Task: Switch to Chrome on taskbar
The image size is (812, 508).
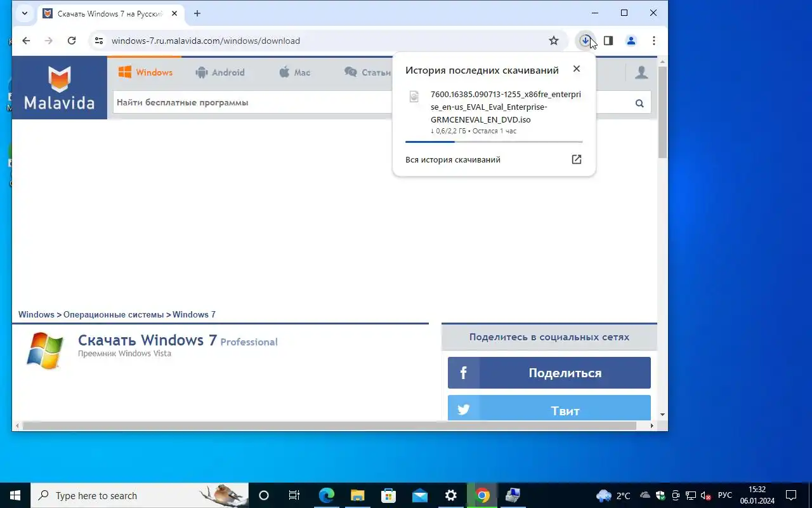Action: tap(482, 495)
